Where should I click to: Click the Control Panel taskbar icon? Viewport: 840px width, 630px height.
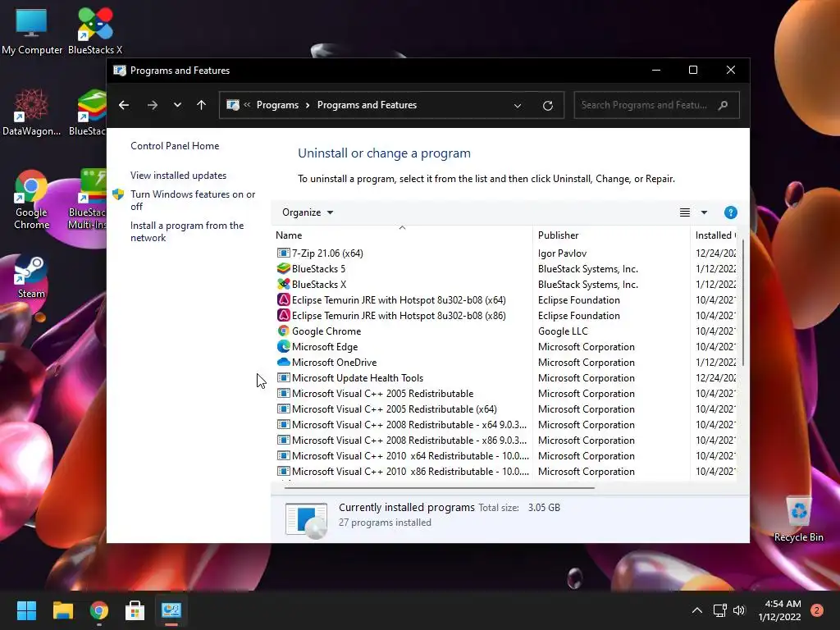pyautogui.click(x=171, y=610)
